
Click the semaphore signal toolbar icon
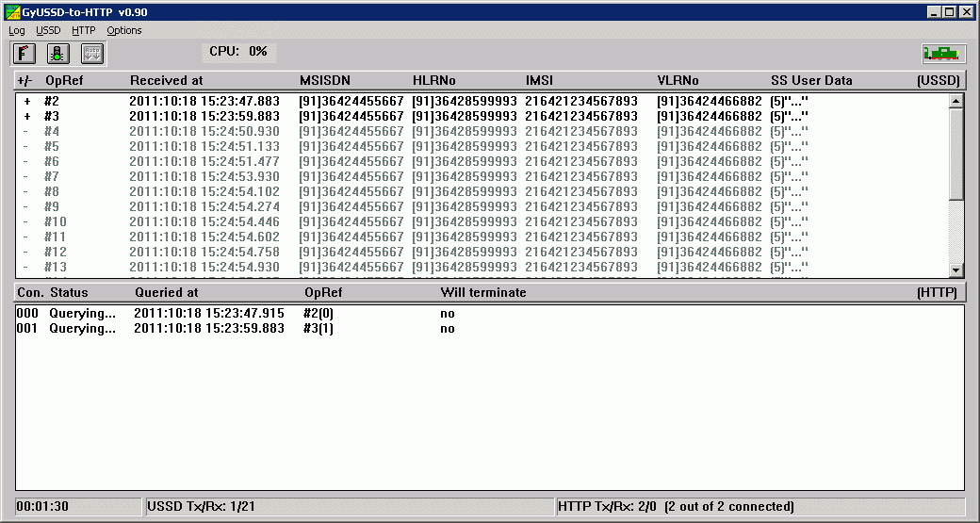(x=24, y=54)
